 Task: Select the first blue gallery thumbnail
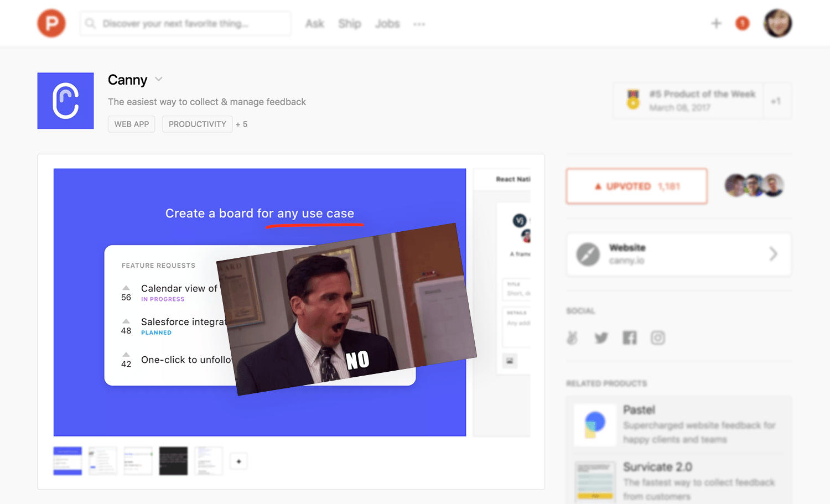pyautogui.click(x=68, y=461)
